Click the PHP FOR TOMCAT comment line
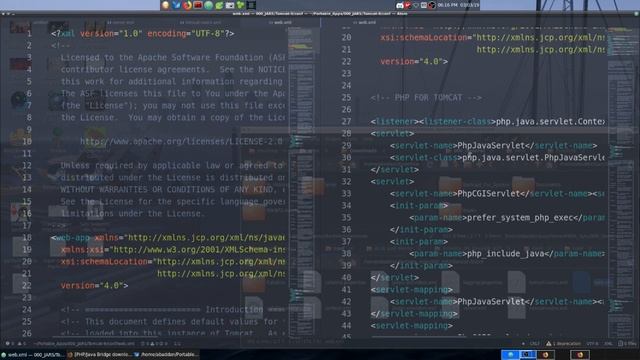Screen dimensions: 640x360 tap(426, 98)
